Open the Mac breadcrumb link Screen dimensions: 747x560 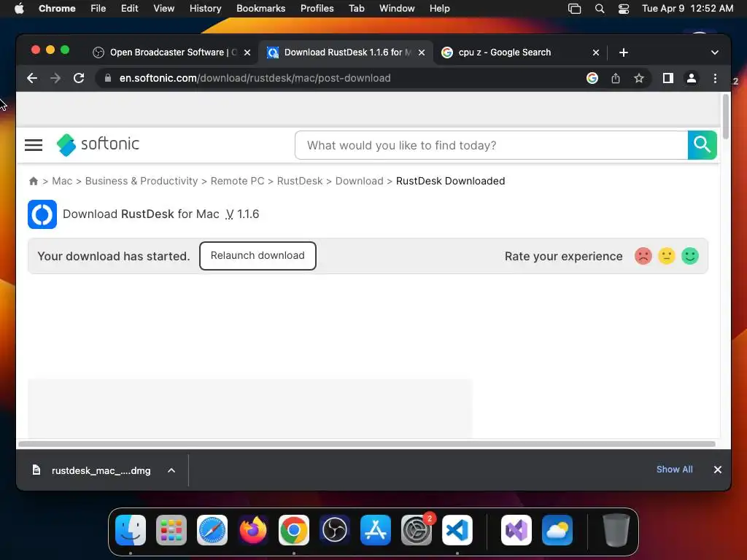tap(62, 181)
